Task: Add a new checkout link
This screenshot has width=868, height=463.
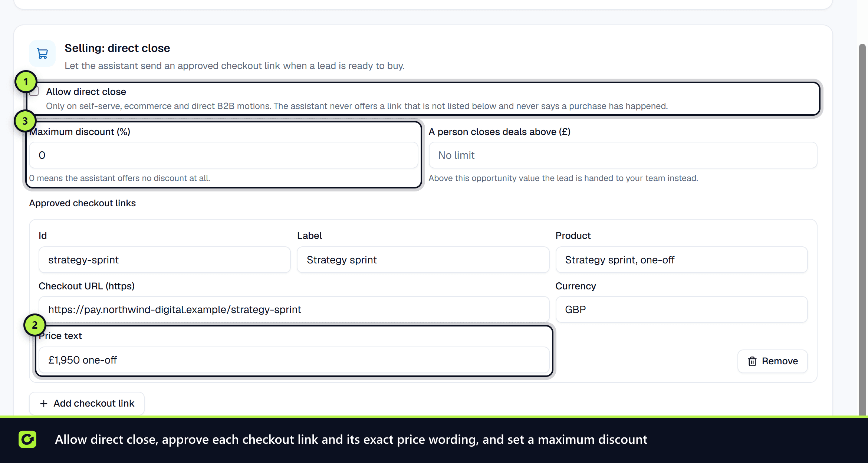Action: (87, 404)
